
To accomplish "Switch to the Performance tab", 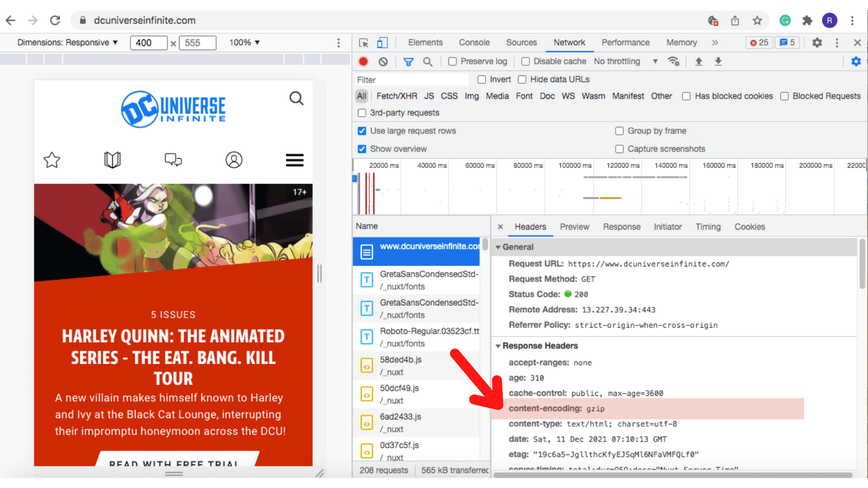I will 625,42.
